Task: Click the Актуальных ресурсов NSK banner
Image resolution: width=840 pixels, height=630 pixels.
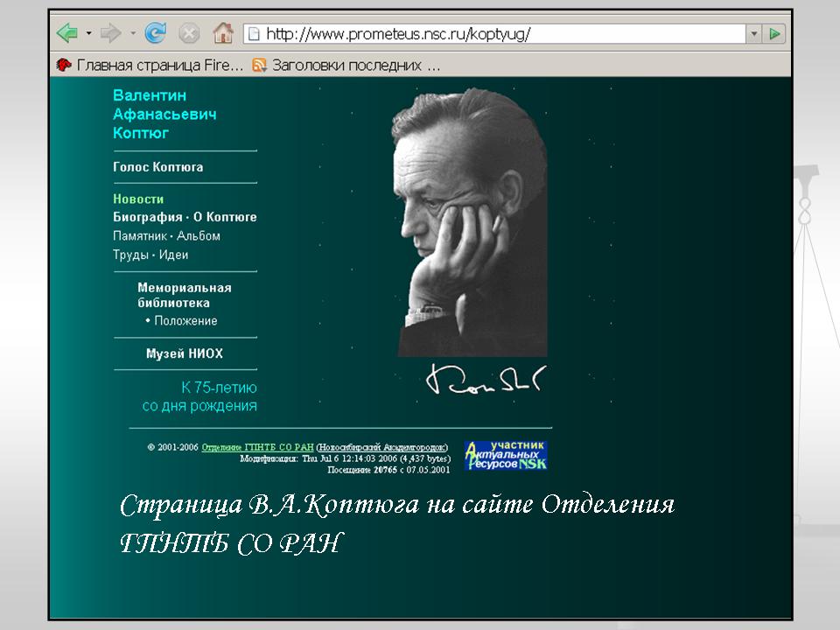Action: [x=506, y=456]
